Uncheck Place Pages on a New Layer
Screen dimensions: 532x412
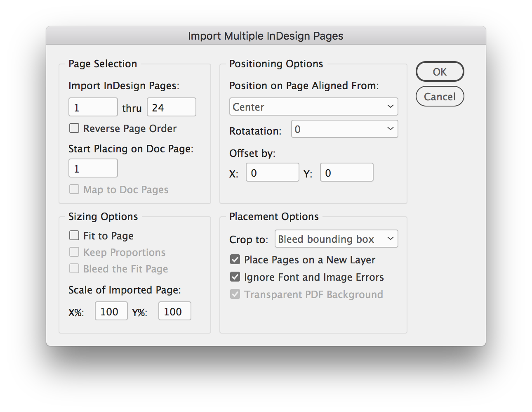(235, 260)
